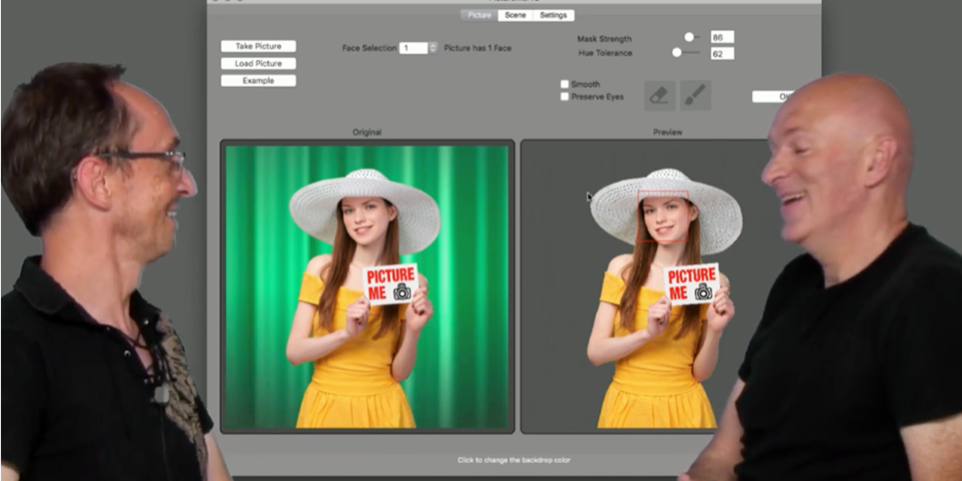This screenshot has height=481, width=962.
Task: Toggle the Preserve Eyes checkbox
Action: (565, 97)
